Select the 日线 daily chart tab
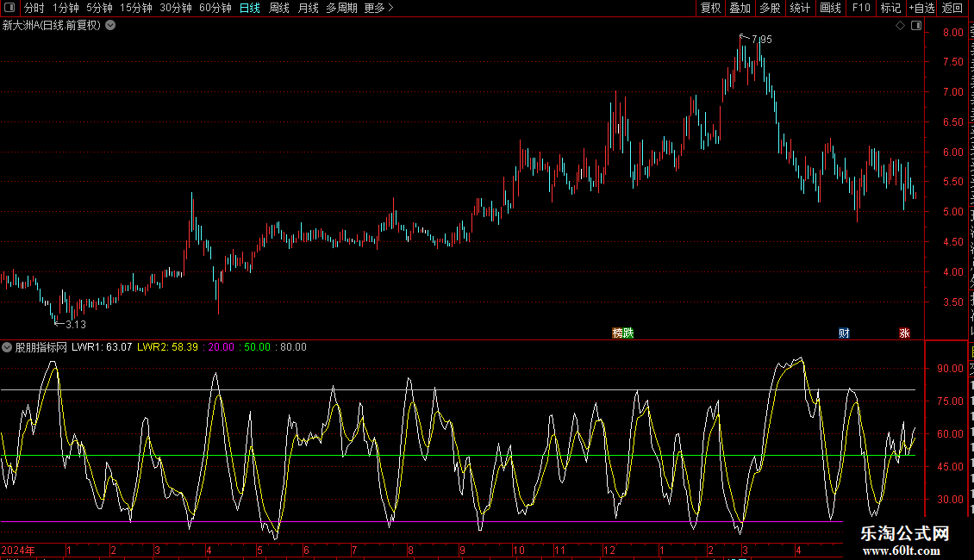Image resolution: width=974 pixels, height=560 pixels. pos(250,8)
